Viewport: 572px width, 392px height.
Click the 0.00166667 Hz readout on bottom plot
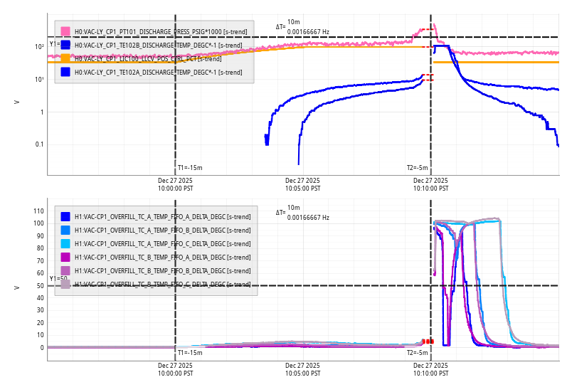(x=308, y=217)
